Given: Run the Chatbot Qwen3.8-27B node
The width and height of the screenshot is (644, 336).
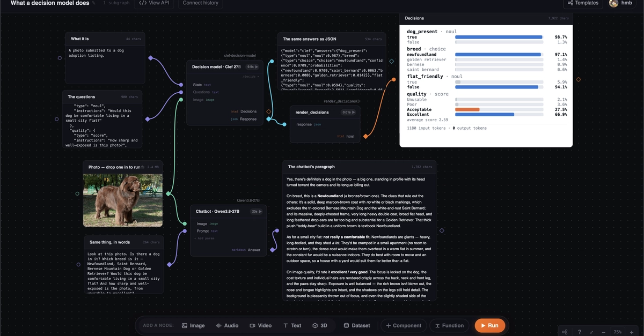Looking at the screenshot, I should pyautogui.click(x=256, y=212).
